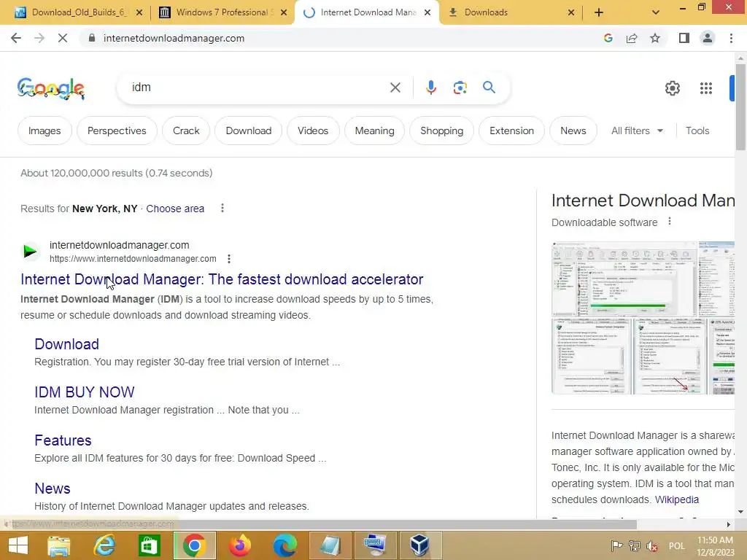Open Google quick settings gear

coord(672,88)
